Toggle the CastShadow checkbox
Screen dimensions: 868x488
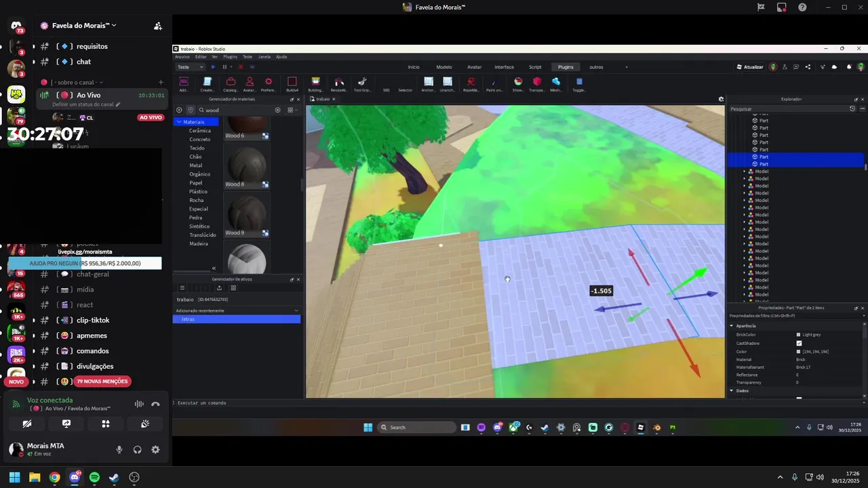[799, 343]
